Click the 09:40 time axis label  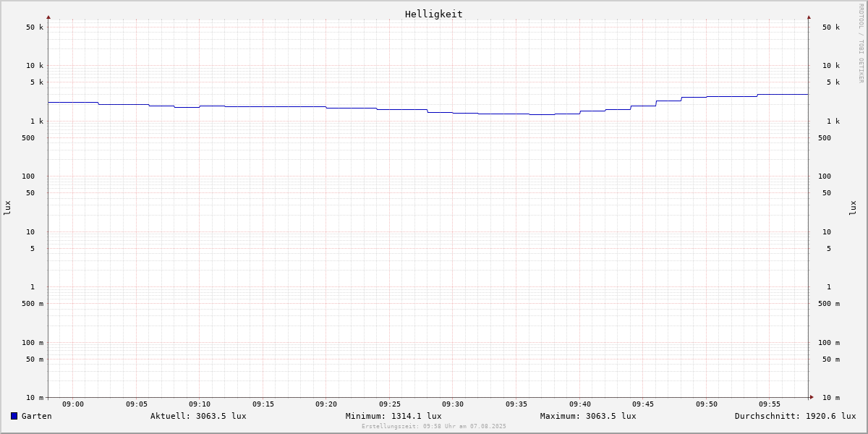[x=580, y=404]
